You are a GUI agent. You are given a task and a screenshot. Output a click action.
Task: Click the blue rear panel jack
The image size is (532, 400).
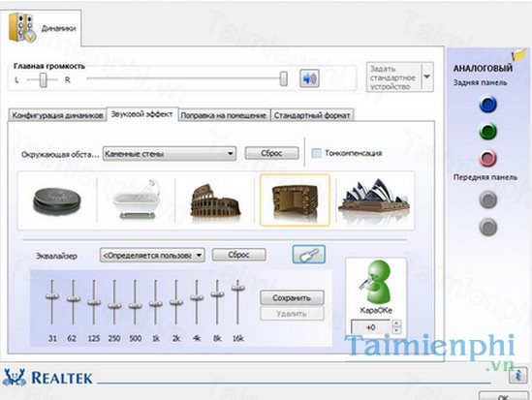487,104
